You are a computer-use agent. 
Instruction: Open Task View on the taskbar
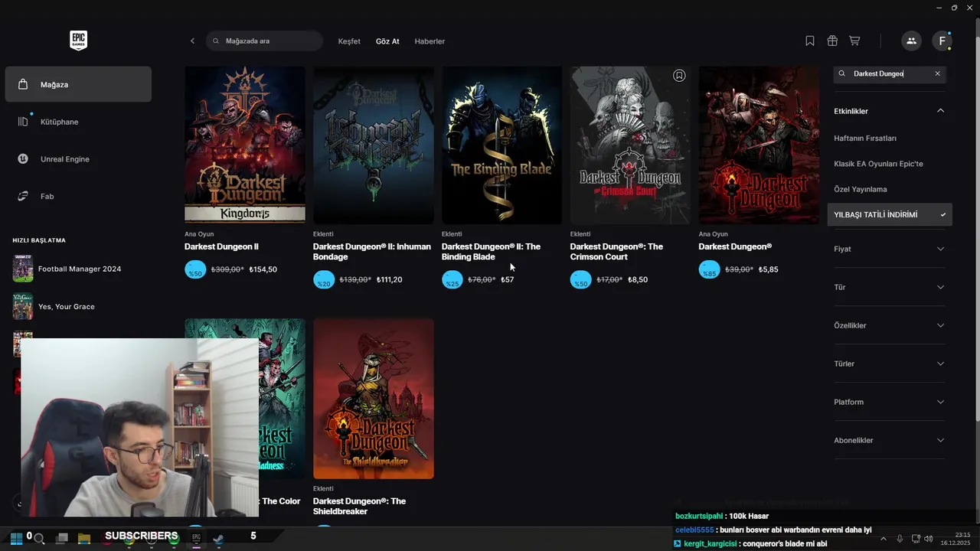pyautogui.click(x=62, y=539)
